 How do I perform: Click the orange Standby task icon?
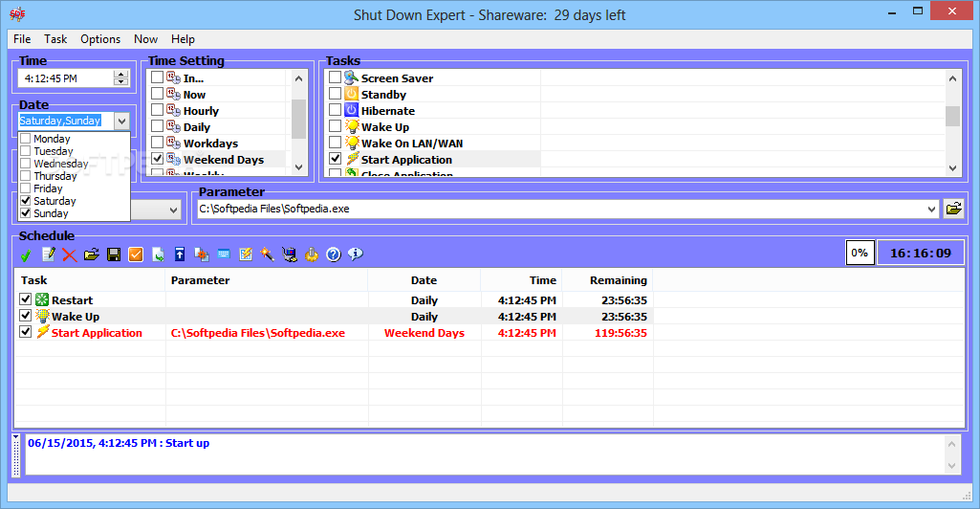(352, 94)
